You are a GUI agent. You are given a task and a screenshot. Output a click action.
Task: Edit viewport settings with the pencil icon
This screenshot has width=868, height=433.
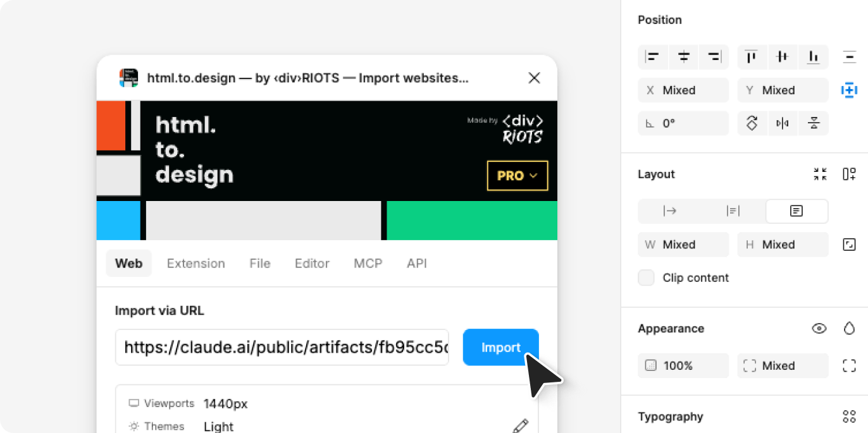[x=521, y=425]
